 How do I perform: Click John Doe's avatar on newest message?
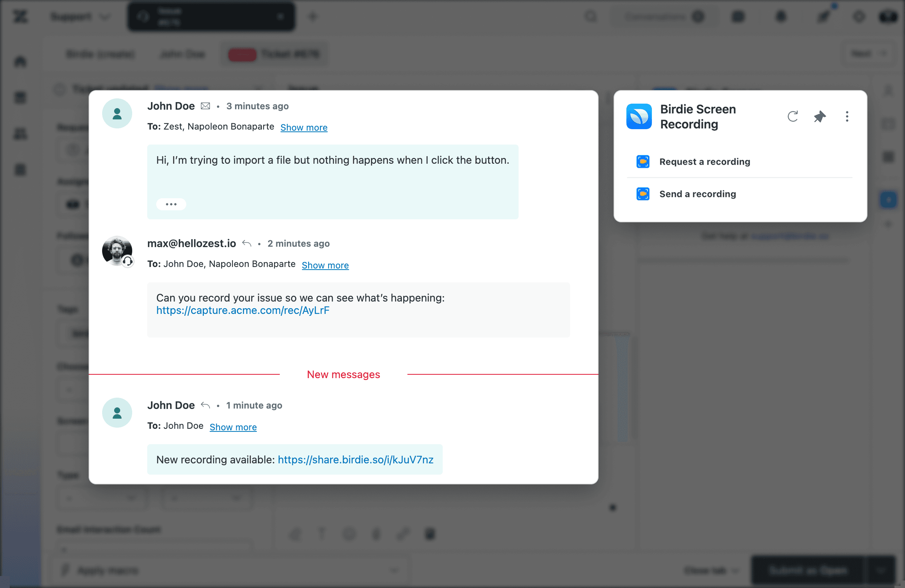[117, 413]
